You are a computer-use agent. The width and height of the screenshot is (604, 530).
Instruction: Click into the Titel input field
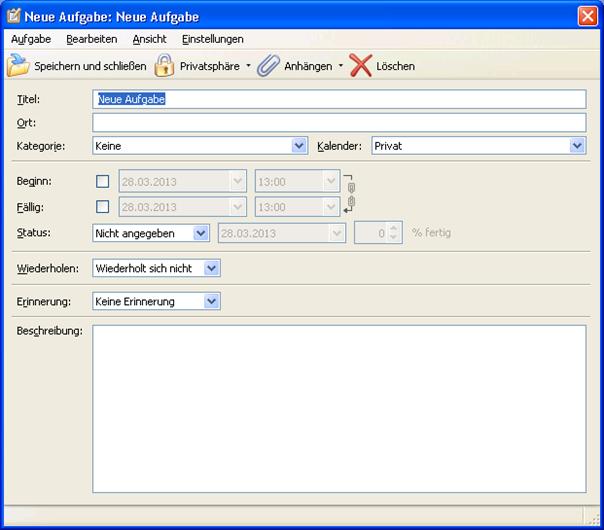[x=339, y=99]
